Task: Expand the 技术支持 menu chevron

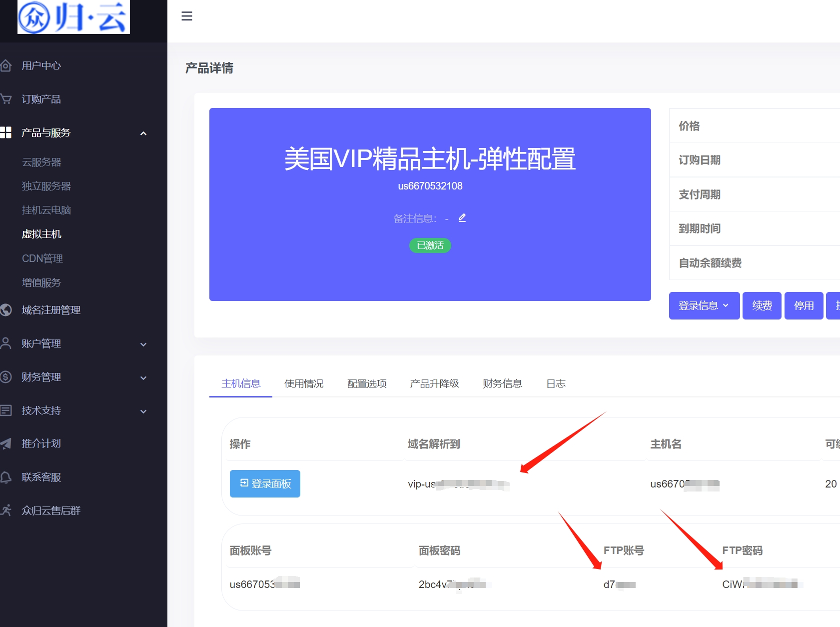Action: click(143, 411)
